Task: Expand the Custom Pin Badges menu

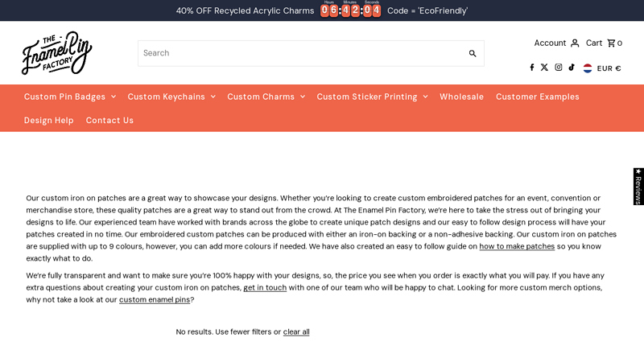Action: [70, 97]
